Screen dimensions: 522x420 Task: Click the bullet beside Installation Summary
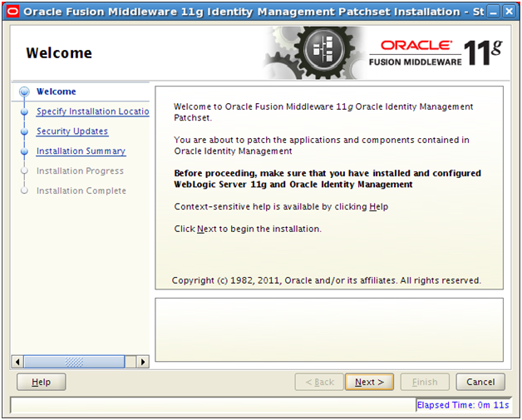(24, 151)
